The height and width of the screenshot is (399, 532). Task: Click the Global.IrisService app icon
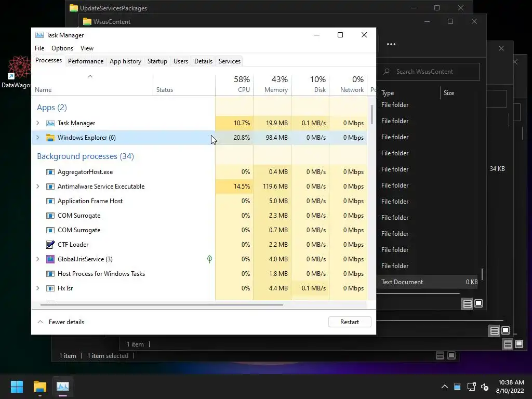(x=50, y=259)
